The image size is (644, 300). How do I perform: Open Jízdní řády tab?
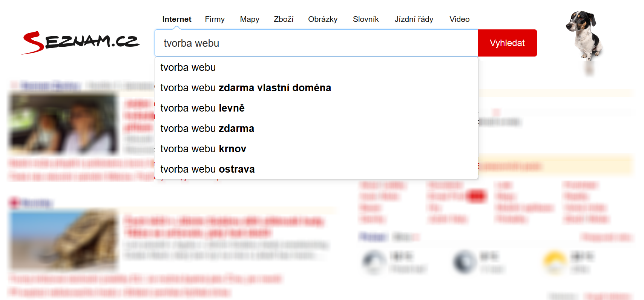(414, 19)
